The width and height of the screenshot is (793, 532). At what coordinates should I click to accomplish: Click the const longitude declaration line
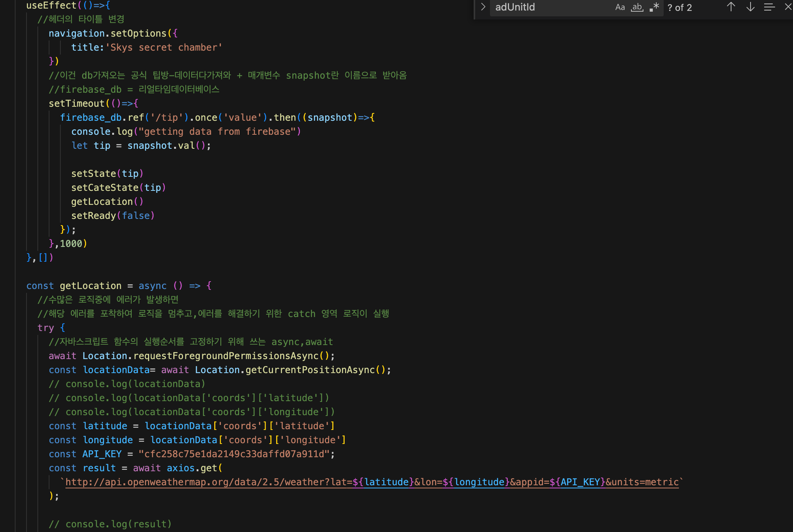point(197,440)
